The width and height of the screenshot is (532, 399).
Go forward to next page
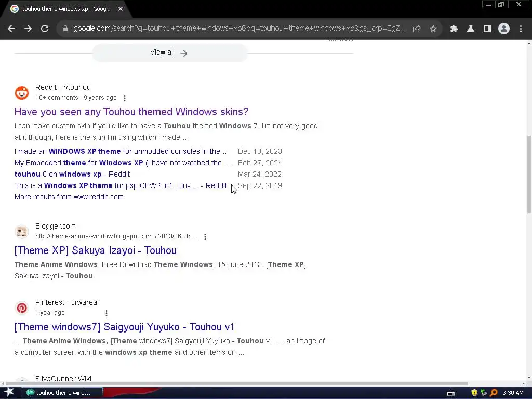28,29
